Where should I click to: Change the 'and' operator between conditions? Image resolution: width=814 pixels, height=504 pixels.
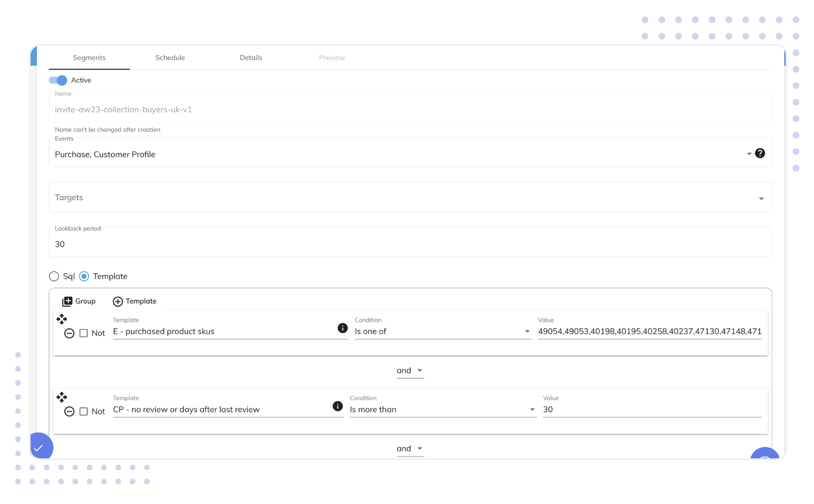(x=410, y=370)
